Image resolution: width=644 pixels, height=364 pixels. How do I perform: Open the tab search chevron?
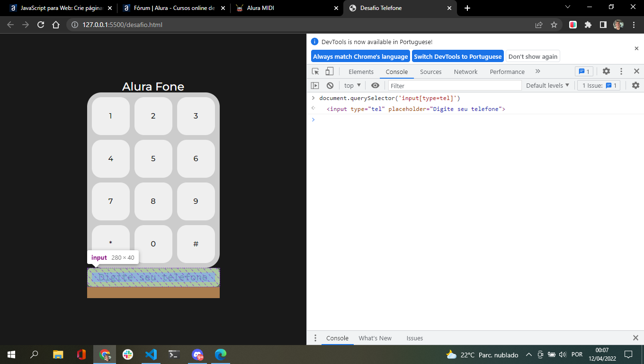tap(568, 7)
